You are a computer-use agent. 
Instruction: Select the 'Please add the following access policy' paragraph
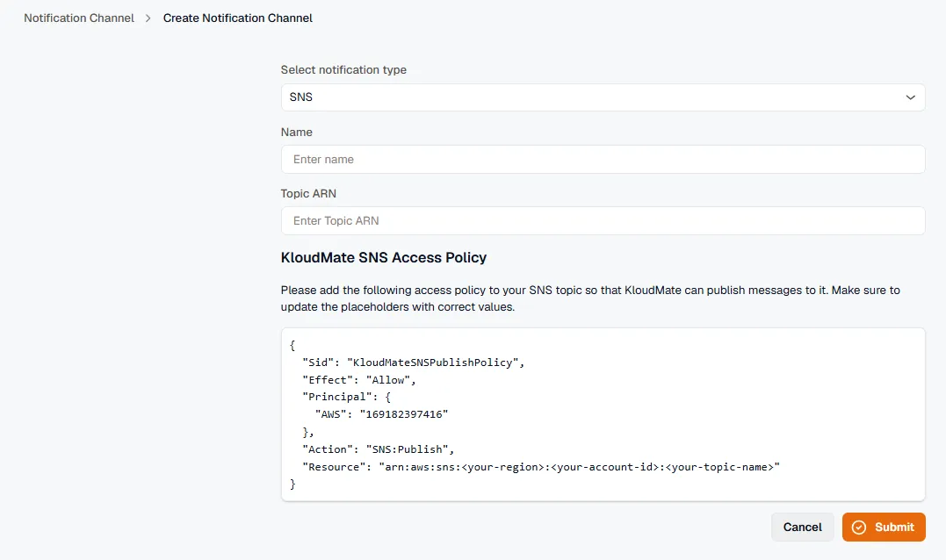click(x=590, y=298)
